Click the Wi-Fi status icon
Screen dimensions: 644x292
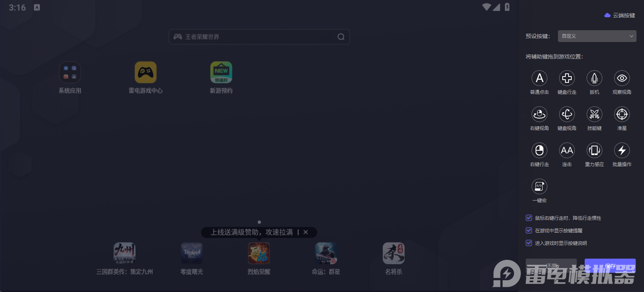pyautogui.click(x=486, y=7)
